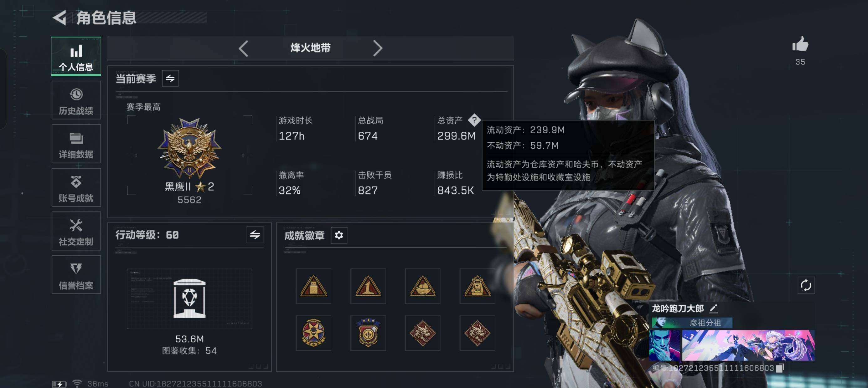Click the 彦祖分祖 title banner

click(692, 323)
